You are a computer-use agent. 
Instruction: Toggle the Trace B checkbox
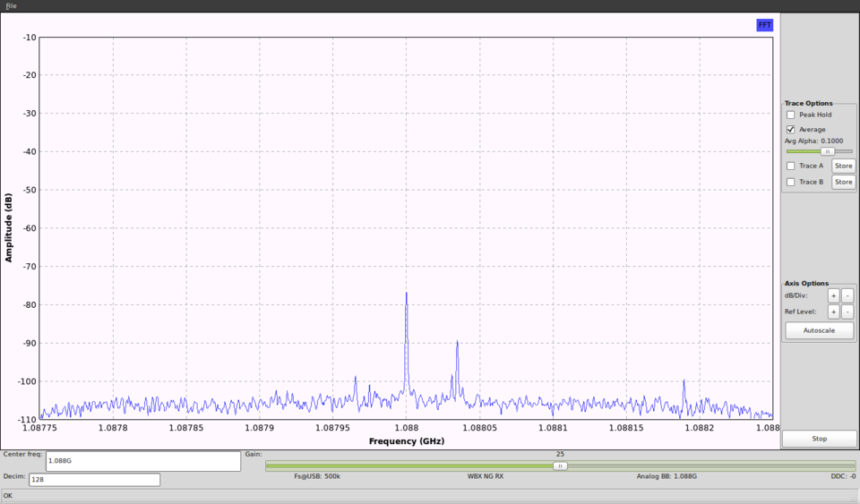tap(790, 182)
